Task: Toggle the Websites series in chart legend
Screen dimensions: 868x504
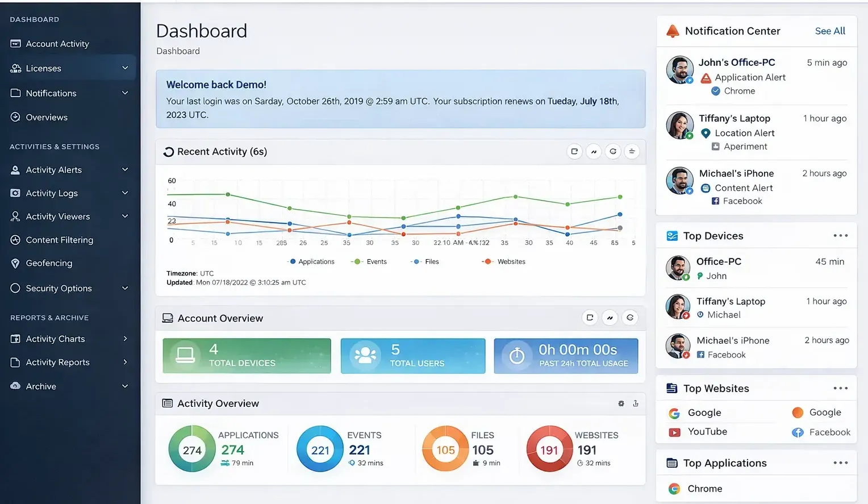Action: coord(504,262)
